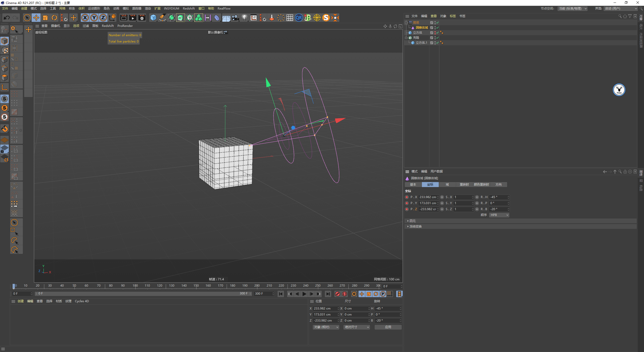Screen dimensions: 644x352
Task: Click the Camera object icon
Action: pyautogui.click(x=235, y=18)
